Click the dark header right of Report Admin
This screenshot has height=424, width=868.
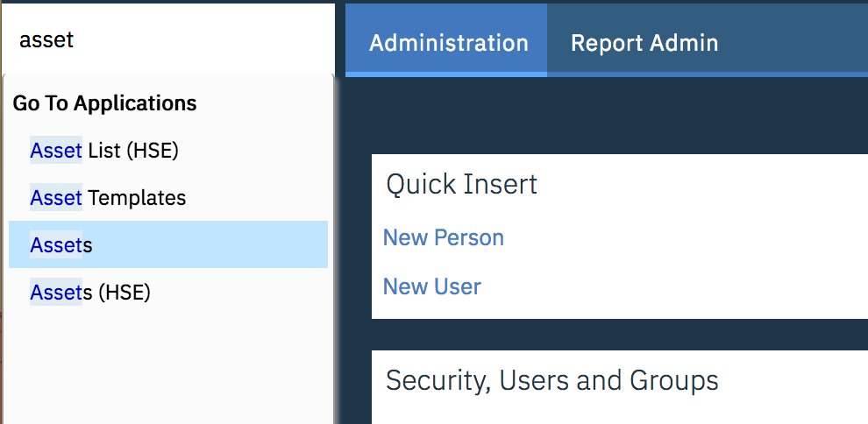[x=797, y=39]
